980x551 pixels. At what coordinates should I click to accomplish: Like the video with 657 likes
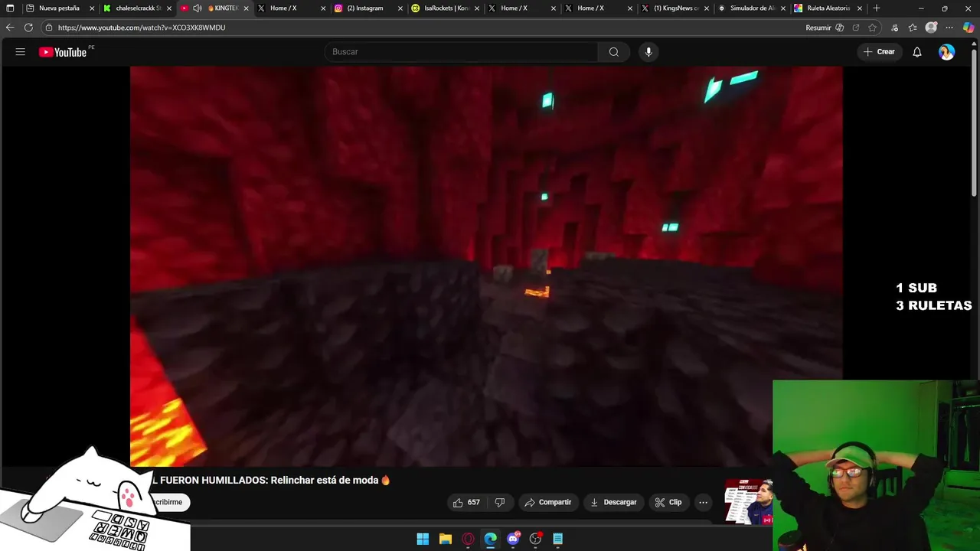(466, 503)
